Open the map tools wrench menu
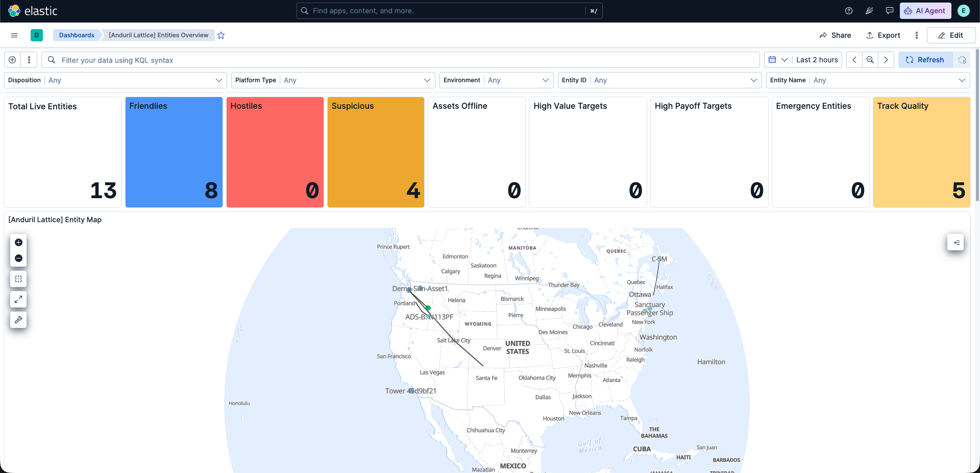This screenshot has height=473, width=980. (x=18, y=320)
